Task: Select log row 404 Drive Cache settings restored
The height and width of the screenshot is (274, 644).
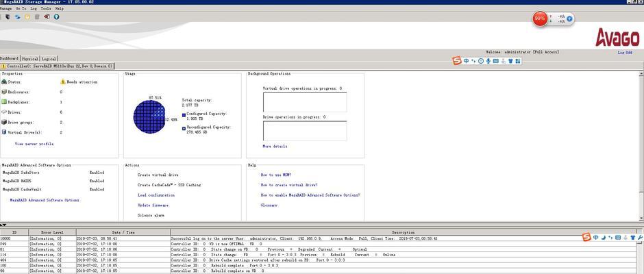Action: click(319, 260)
